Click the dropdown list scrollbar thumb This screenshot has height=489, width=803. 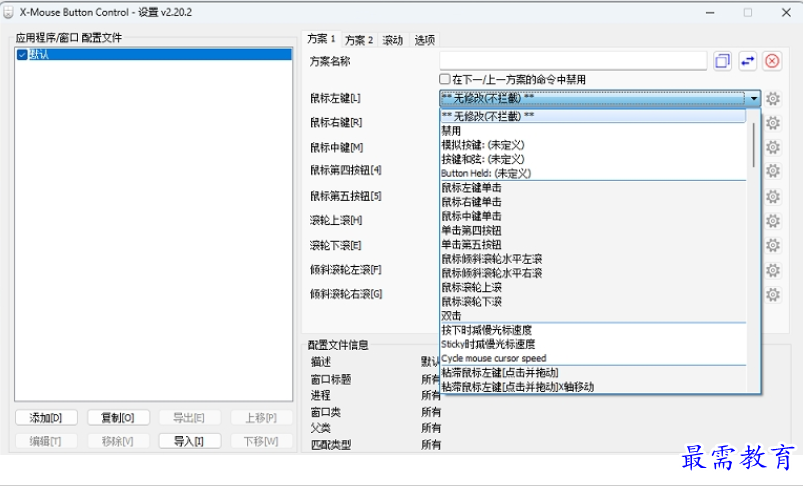point(753,145)
